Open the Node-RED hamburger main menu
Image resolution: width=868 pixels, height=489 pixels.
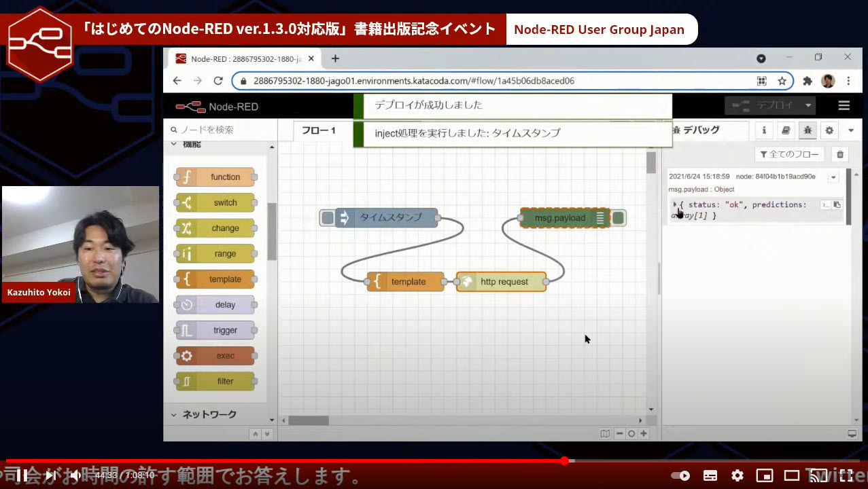pos(844,105)
